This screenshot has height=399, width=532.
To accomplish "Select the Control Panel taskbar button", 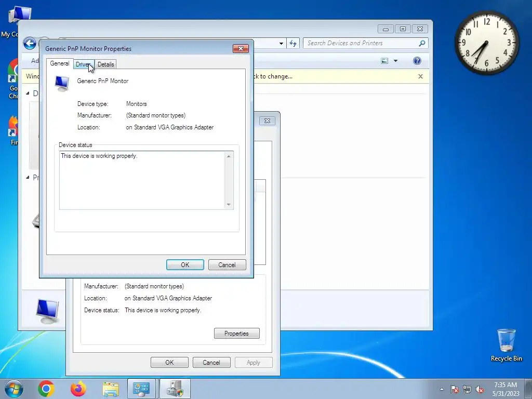I will (x=141, y=389).
